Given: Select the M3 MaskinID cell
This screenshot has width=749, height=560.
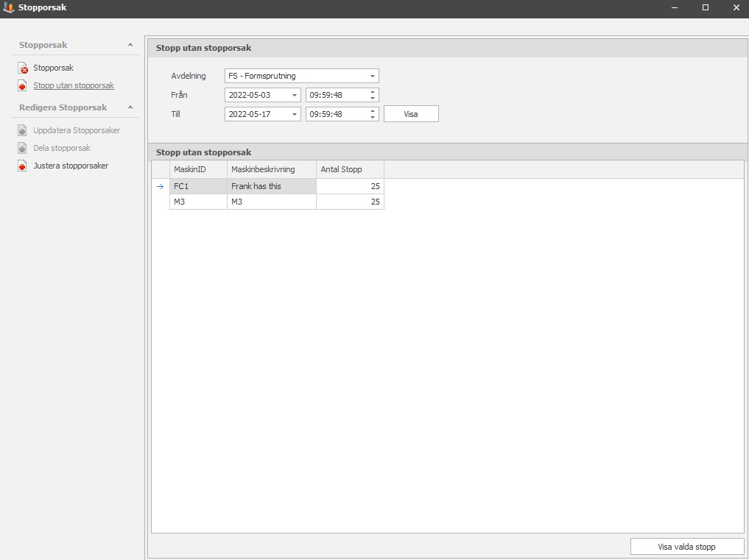Looking at the screenshot, I should [198, 202].
